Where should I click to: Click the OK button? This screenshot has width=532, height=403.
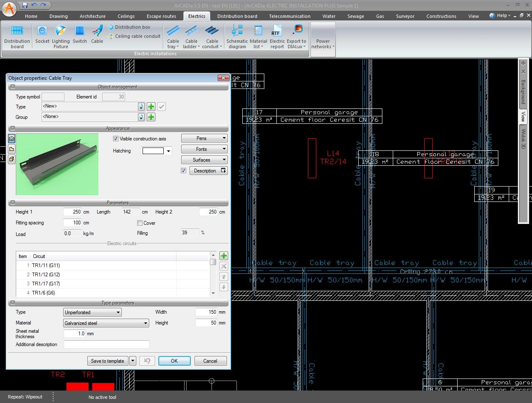(174, 361)
